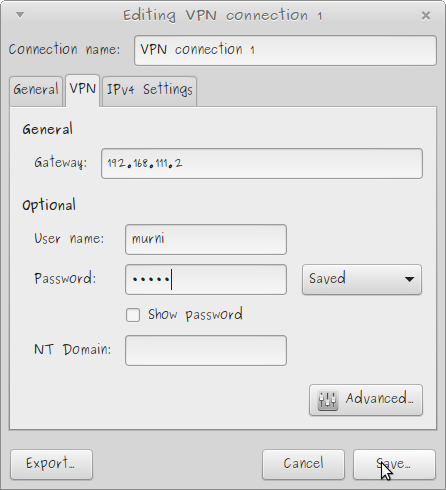The width and height of the screenshot is (446, 490).
Task: Click the arrow of the Saved combo box
Action: click(x=409, y=279)
